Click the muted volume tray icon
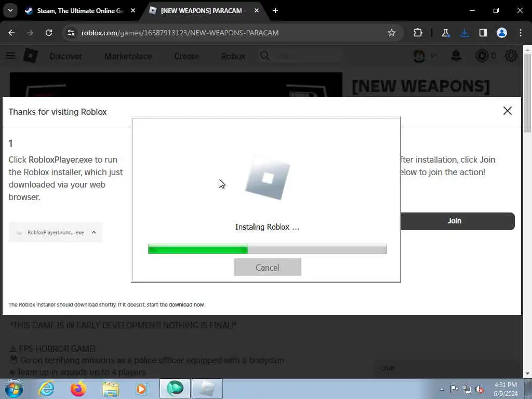Viewport: 532px width, 399px height. [x=480, y=389]
